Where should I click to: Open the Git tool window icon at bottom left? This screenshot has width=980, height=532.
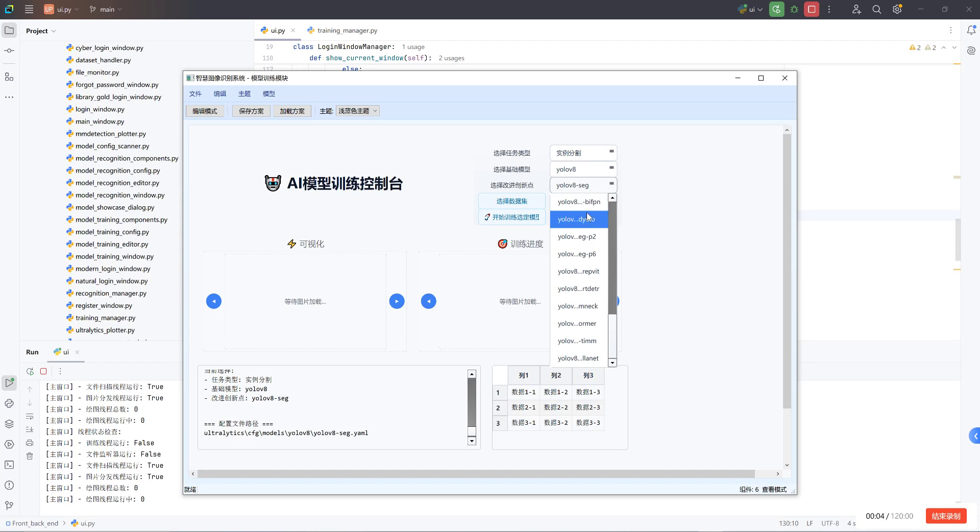coord(9,505)
